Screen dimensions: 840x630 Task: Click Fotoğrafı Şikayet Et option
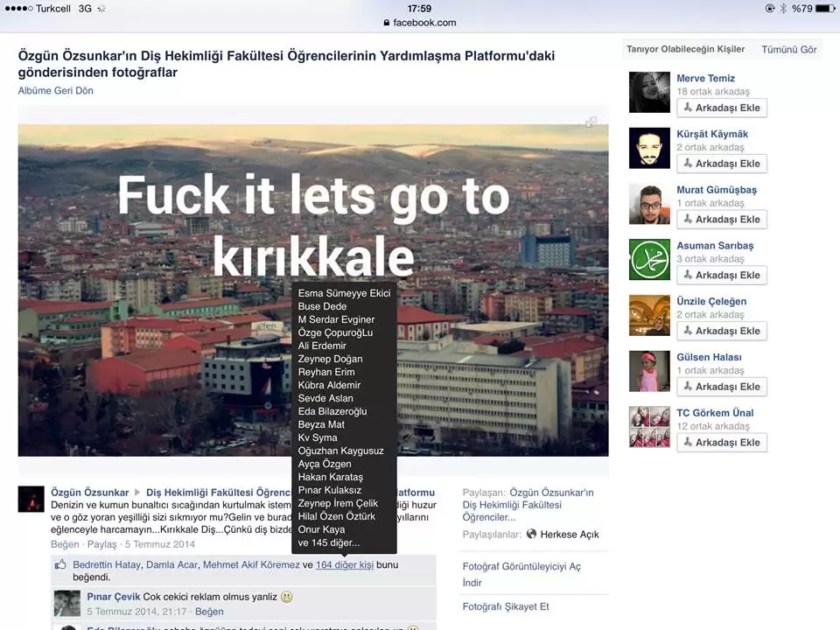tap(506, 606)
